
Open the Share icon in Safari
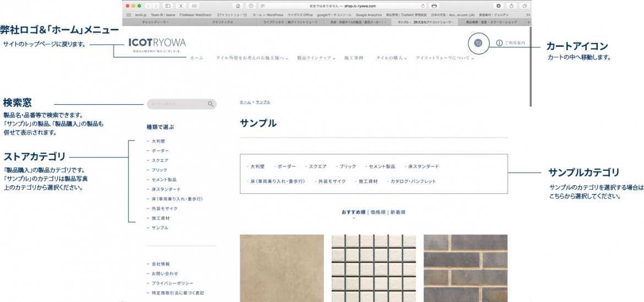pos(511,6)
